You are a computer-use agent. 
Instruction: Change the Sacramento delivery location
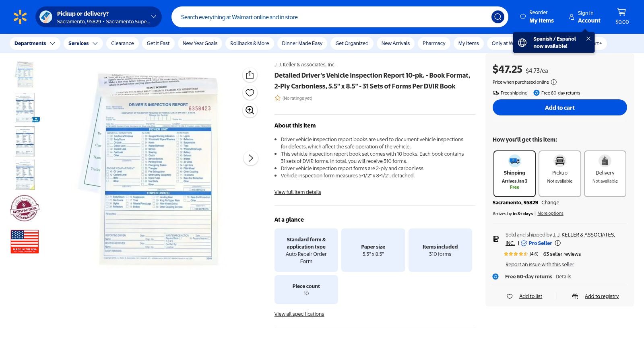[550, 203]
